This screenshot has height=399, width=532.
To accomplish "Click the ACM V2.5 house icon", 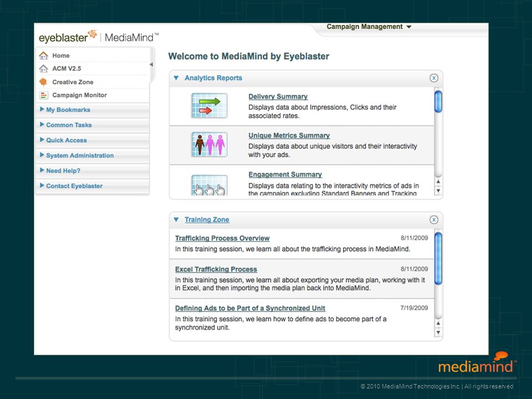I will coord(43,69).
